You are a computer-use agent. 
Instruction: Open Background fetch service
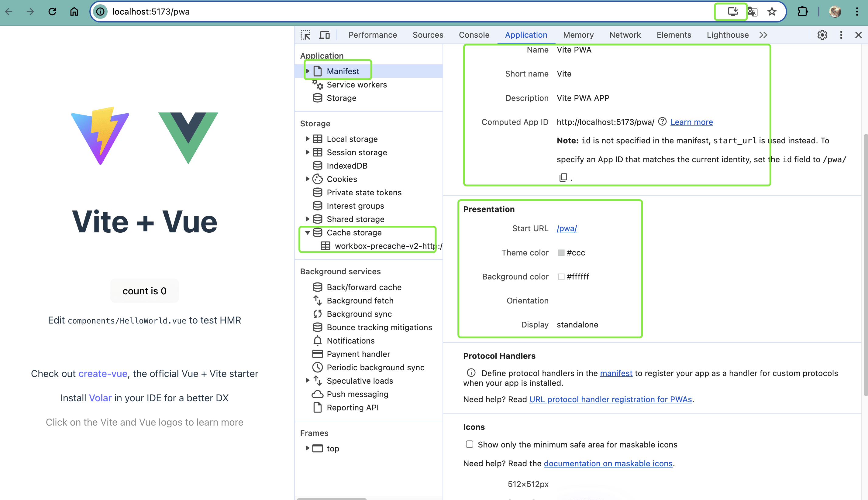point(360,300)
